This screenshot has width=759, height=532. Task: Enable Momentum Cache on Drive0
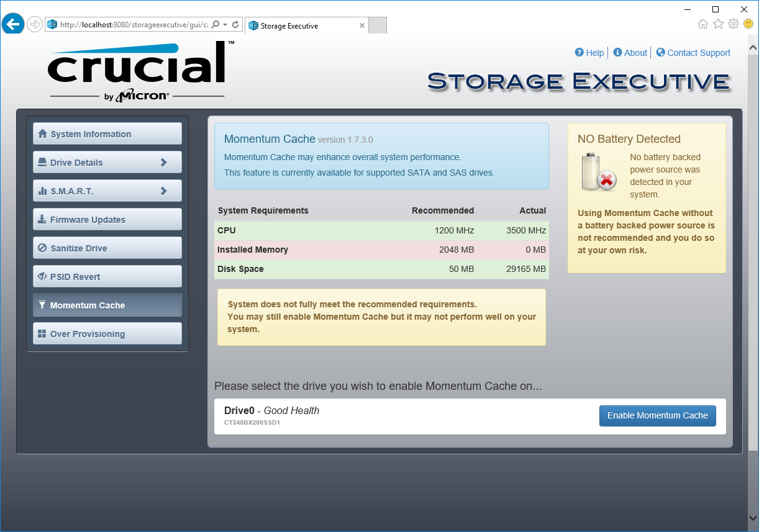[658, 416]
